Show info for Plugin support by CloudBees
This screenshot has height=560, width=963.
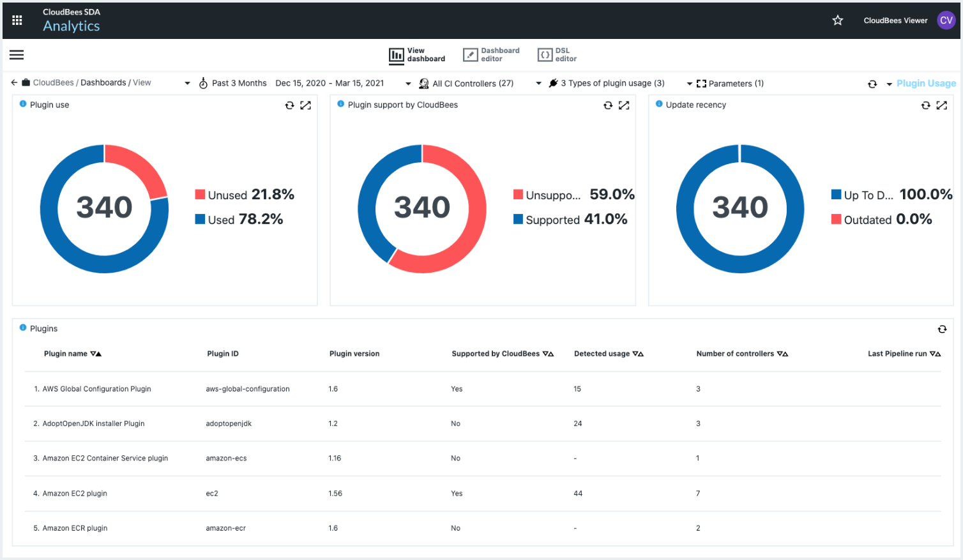341,104
